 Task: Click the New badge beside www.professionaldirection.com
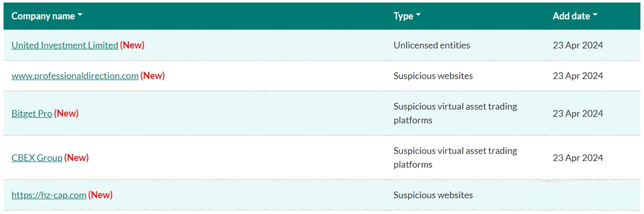pos(153,76)
